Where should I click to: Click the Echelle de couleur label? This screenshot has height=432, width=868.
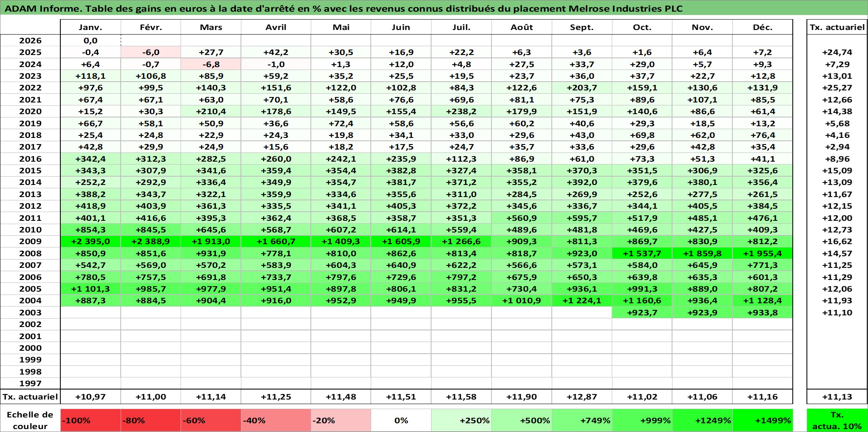click(30, 420)
